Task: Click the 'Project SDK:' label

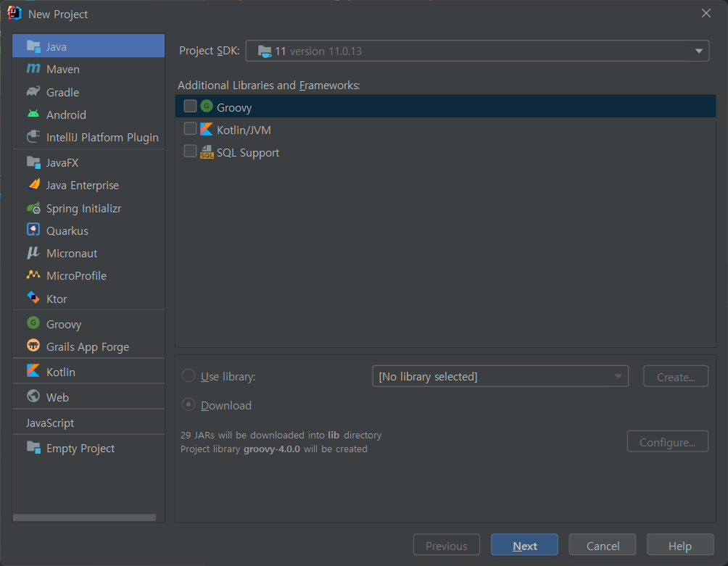Action: click(210, 51)
